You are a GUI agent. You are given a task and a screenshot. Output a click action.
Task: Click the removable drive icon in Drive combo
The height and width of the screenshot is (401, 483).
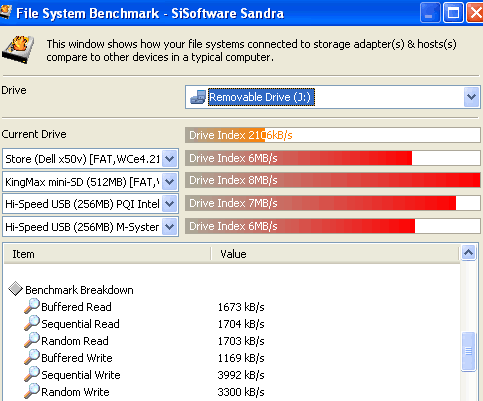point(198,97)
